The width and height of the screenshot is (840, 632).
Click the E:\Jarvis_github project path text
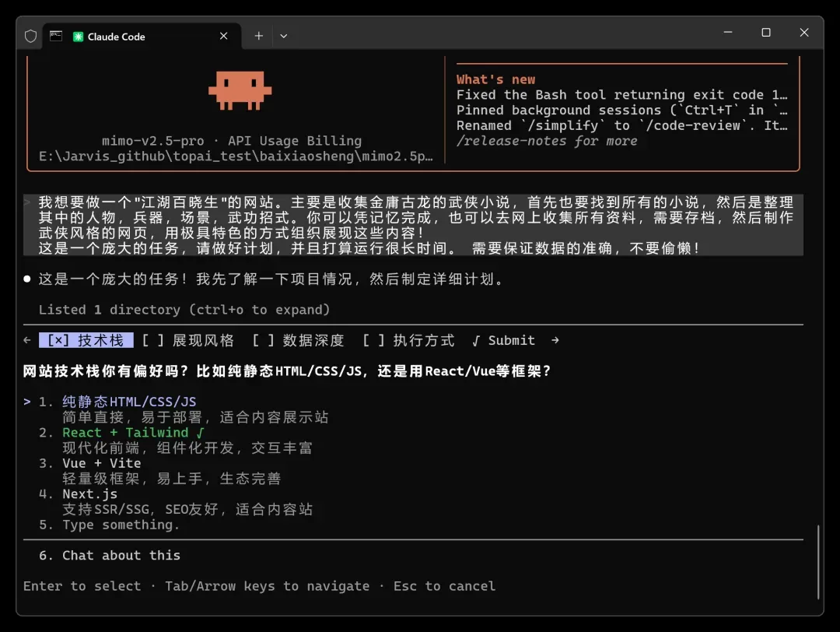236,156
